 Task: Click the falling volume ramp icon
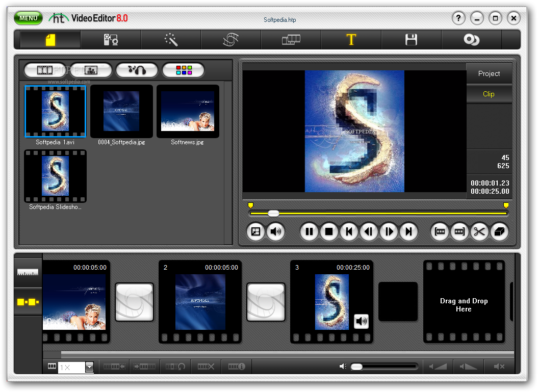(468, 367)
